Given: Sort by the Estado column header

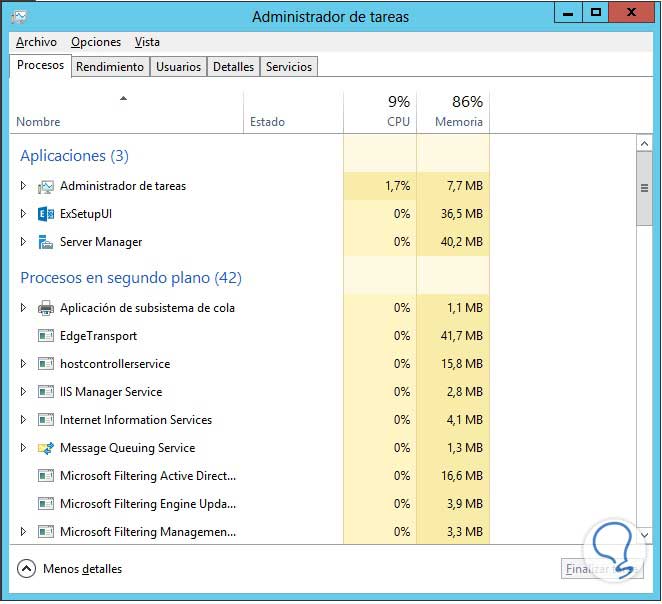Looking at the screenshot, I should coord(293,112).
